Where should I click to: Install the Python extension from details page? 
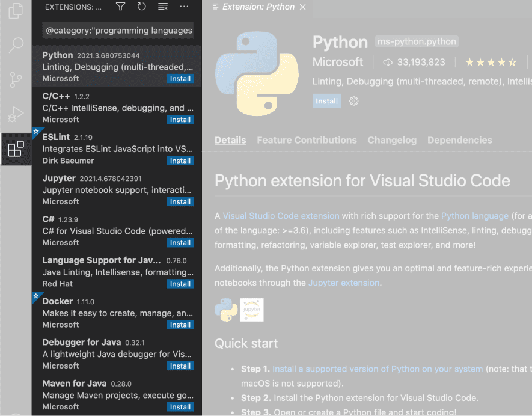(x=326, y=101)
